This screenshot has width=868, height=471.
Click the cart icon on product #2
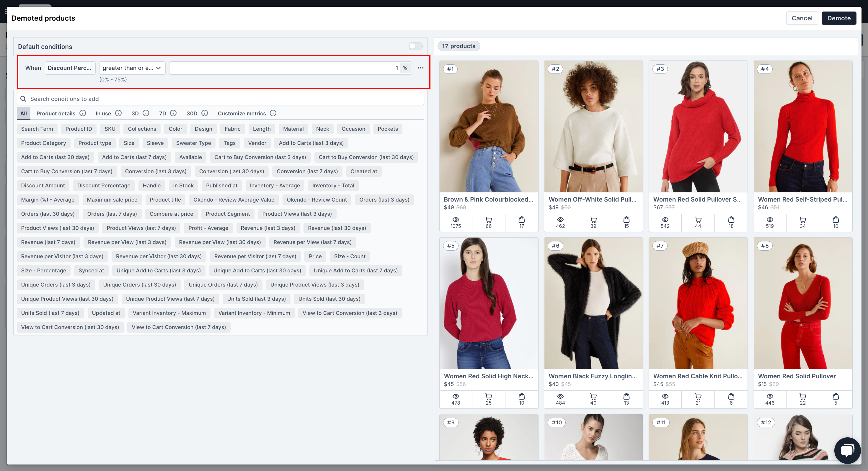coord(593,220)
